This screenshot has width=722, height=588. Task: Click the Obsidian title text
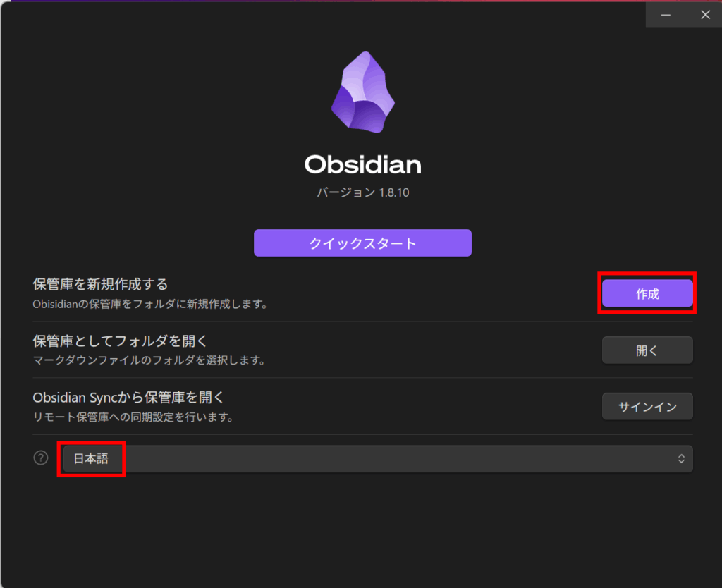tap(363, 164)
